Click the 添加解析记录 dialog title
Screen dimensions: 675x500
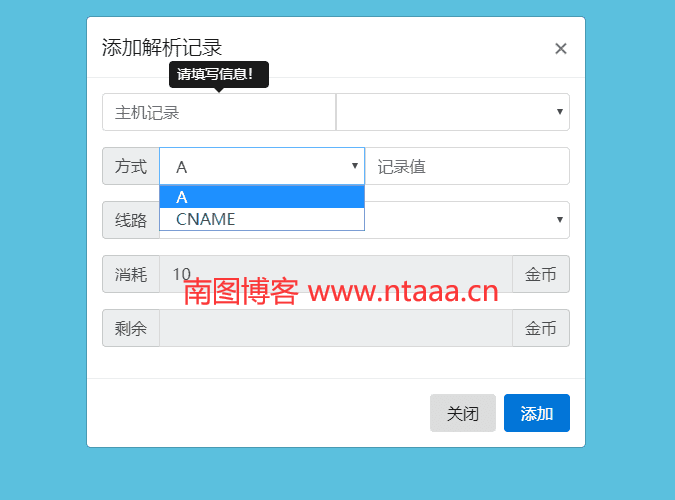(162, 47)
